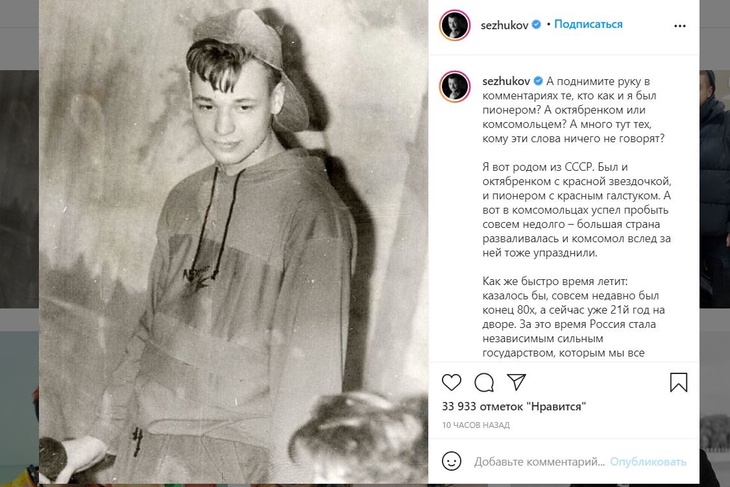Click the avatar beside the caption text

454,87
